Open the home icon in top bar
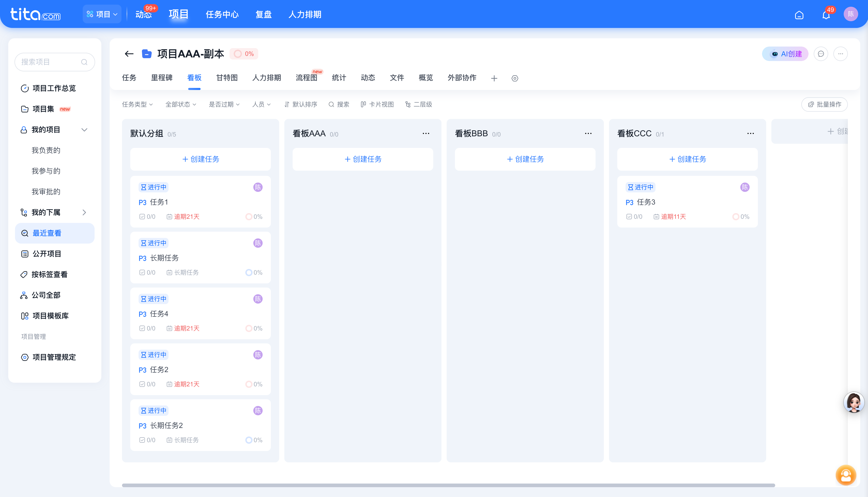The height and width of the screenshot is (497, 868). coord(799,15)
